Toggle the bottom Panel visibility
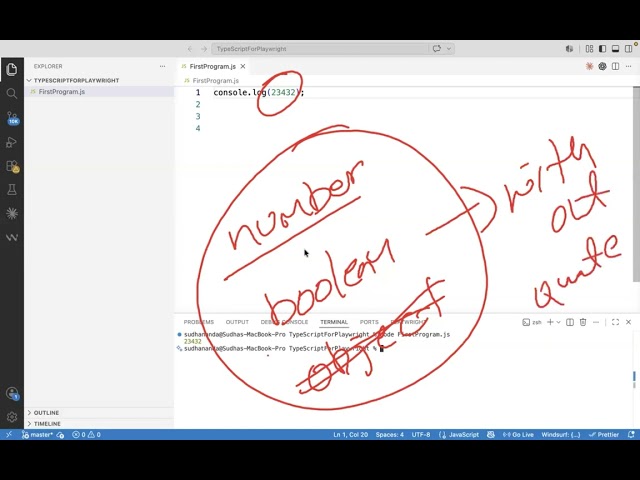The width and height of the screenshot is (640, 480). point(615,49)
